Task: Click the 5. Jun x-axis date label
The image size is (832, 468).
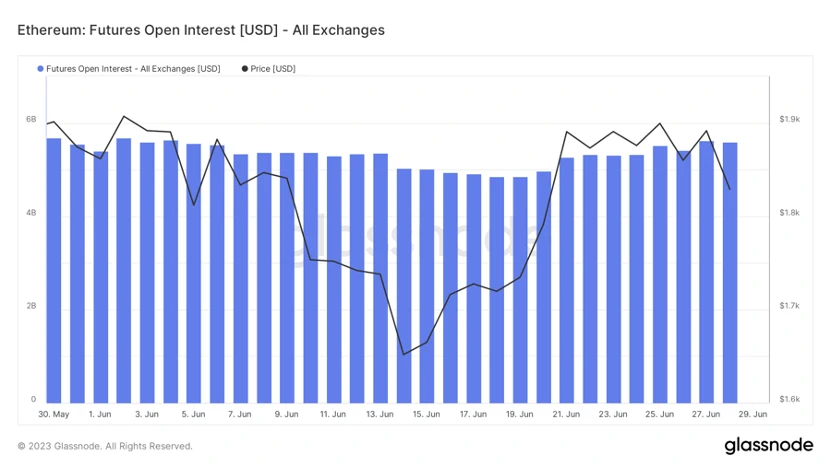Action: (x=193, y=414)
